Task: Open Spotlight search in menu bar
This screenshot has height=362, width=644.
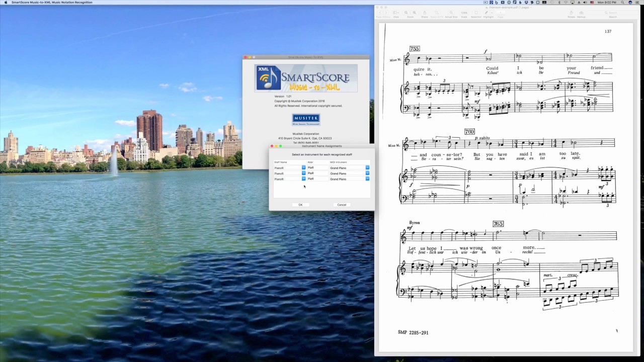Action: 622,2
